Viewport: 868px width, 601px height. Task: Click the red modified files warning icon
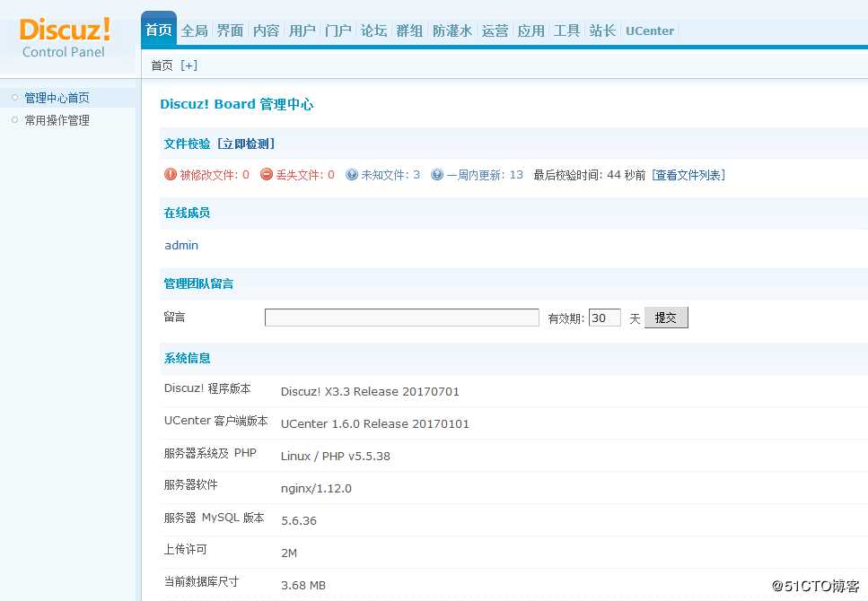point(170,174)
